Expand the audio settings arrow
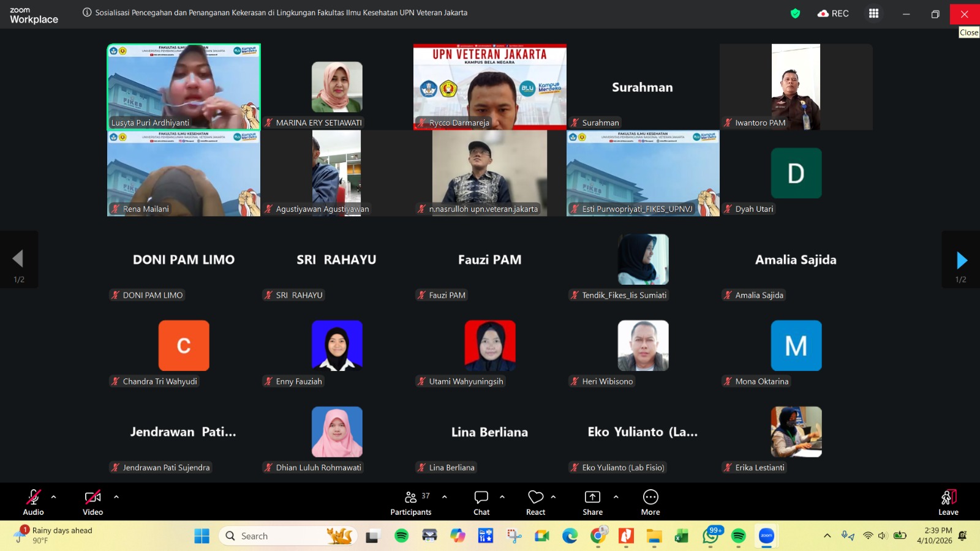This screenshot has width=980, height=551. tap(54, 497)
